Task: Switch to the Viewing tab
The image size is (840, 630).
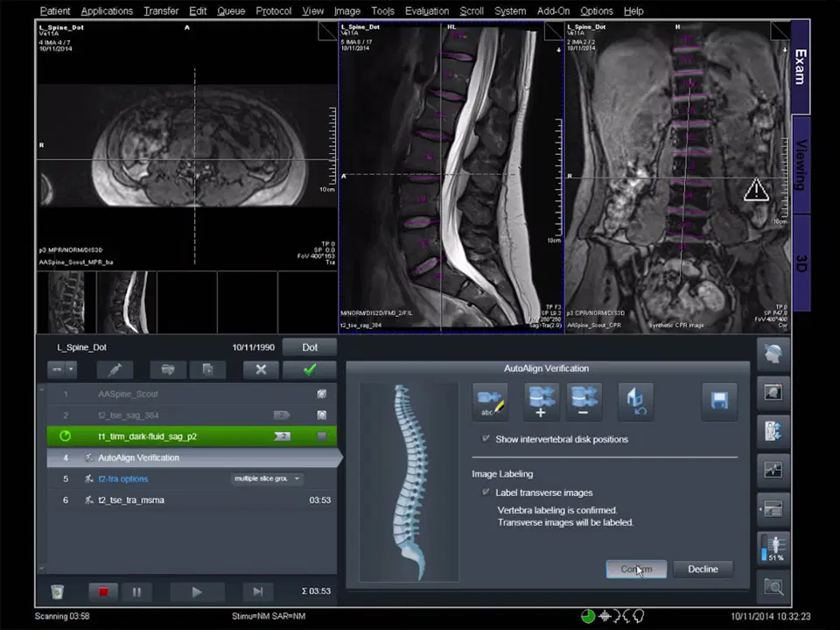Action: point(800,164)
